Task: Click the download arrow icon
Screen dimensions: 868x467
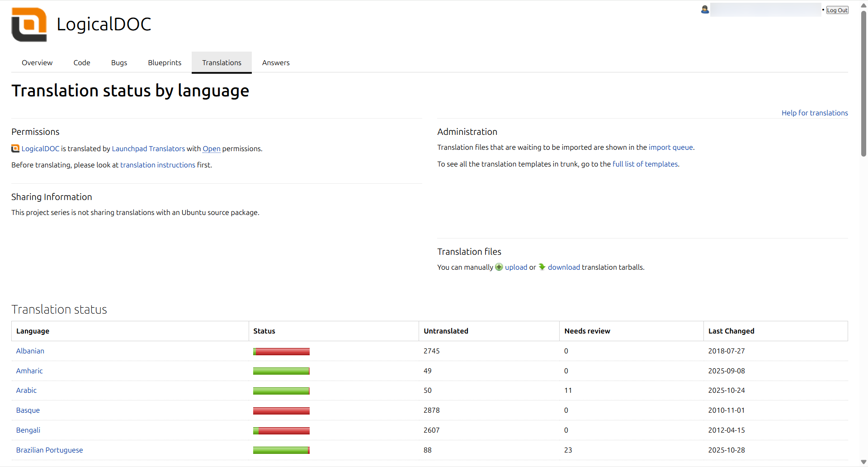Action: click(x=542, y=267)
